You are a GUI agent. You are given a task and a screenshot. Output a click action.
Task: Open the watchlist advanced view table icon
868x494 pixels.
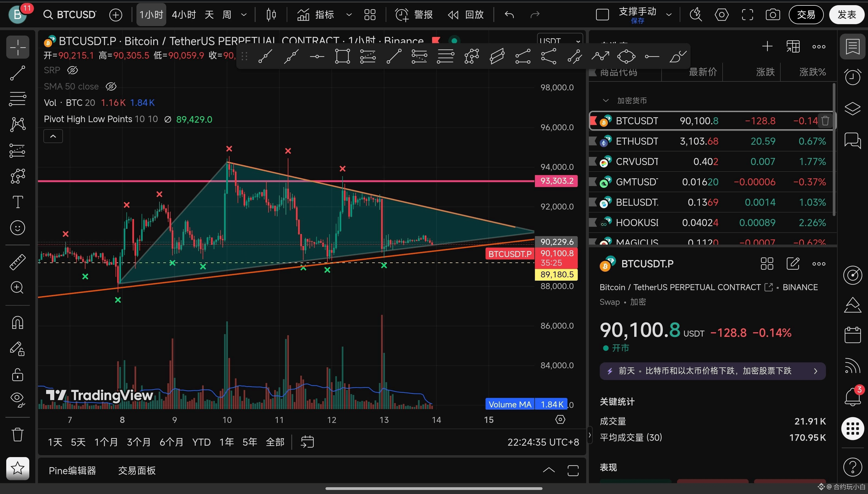point(793,46)
